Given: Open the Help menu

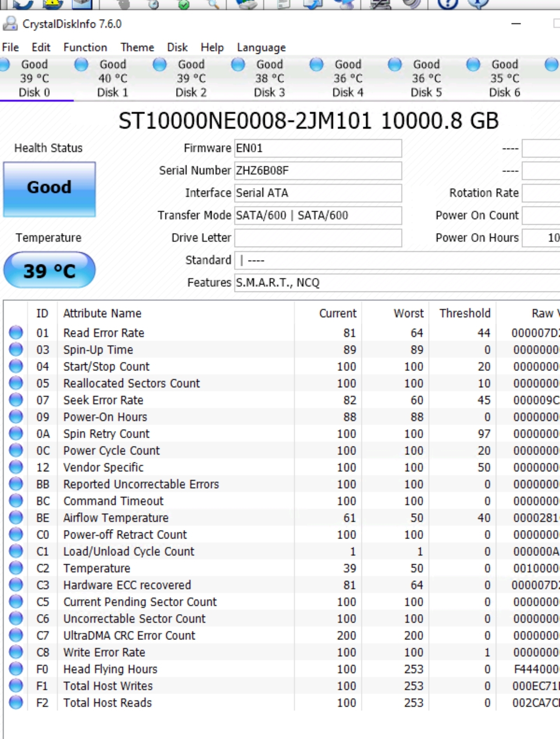Looking at the screenshot, I should coord(212,47).
